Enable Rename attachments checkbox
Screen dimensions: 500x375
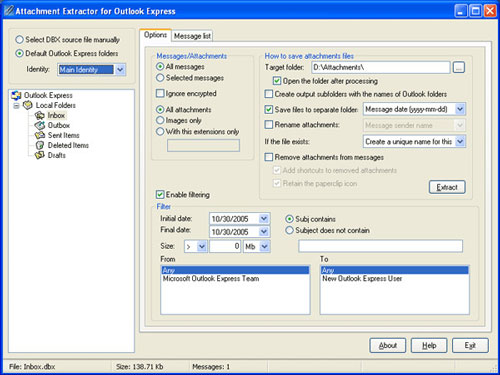[x=269, y=125]
